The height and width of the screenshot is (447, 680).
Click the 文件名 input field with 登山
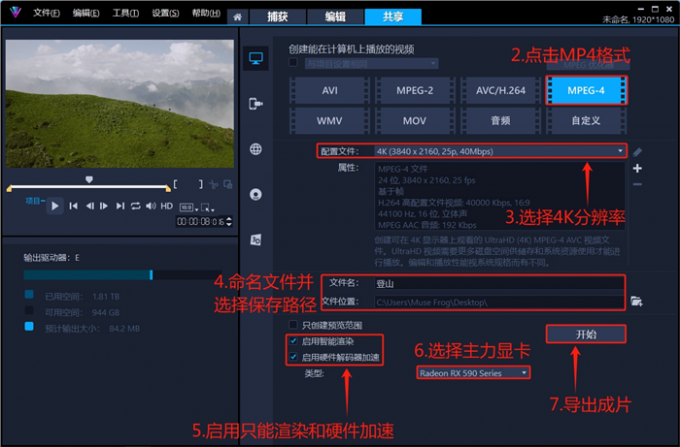click(x=499, y=284)
